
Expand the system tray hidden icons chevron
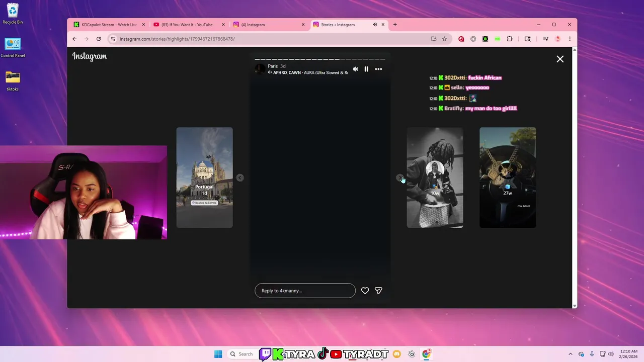point(570,354)
